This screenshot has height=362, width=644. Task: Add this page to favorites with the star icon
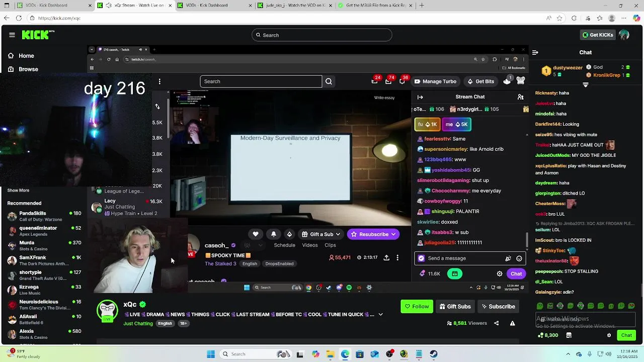(559, 18)
